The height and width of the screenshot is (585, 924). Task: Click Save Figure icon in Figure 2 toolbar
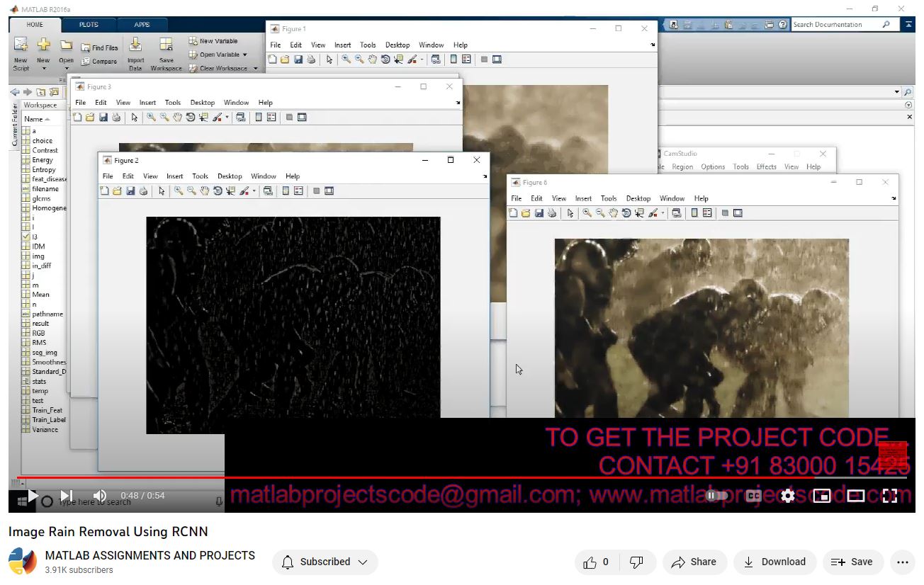click(130, 191)
